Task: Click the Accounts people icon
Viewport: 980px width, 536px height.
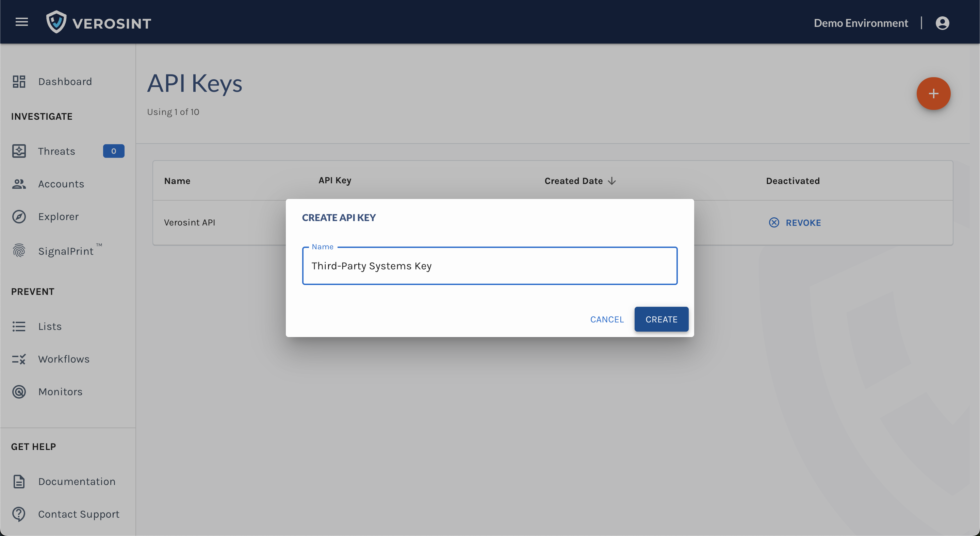Action: click(19, 184)
